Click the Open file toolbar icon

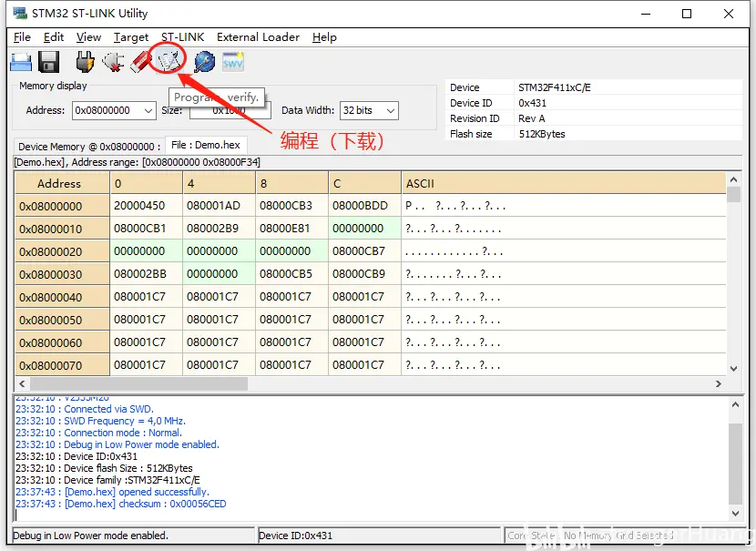(x=21, y=62)
